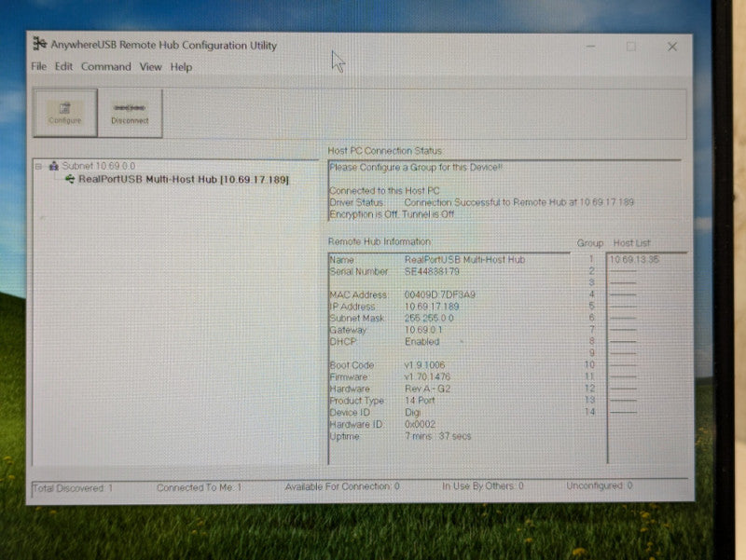The width and height of the screenshot is (746, 560).
Task: Click the Configure toolbar button
Action: click(x=65, y=113)
